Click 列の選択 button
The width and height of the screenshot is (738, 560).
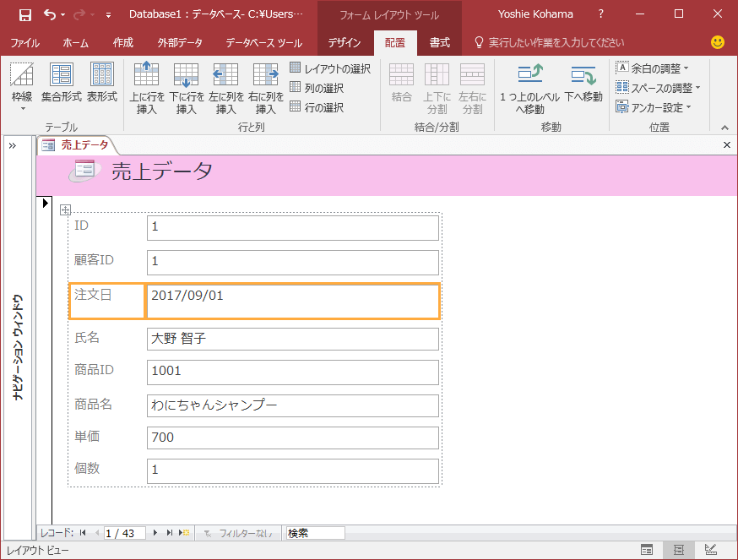pos(317,88)
